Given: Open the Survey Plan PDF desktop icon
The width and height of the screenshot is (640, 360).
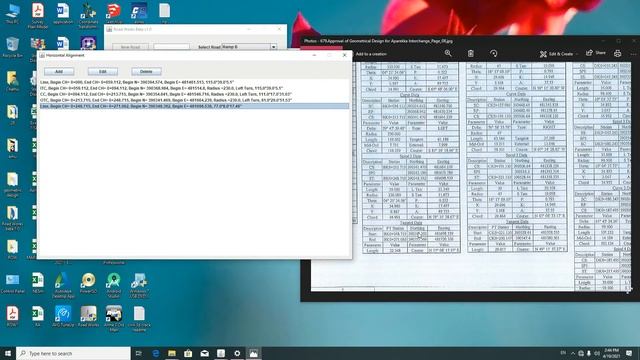Looking at the screenshot, I should (38, 16).
